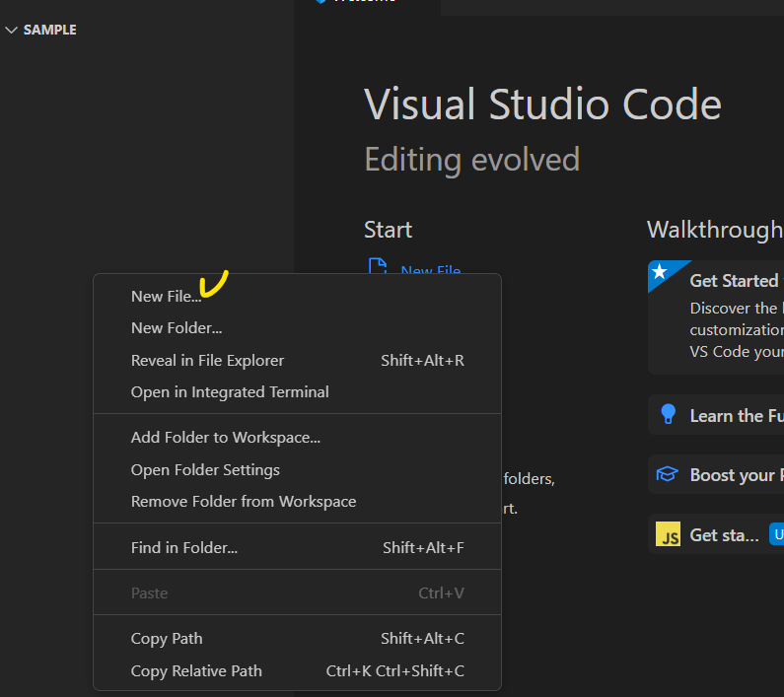Open the Get Started walkthrough card

point(716,317)
